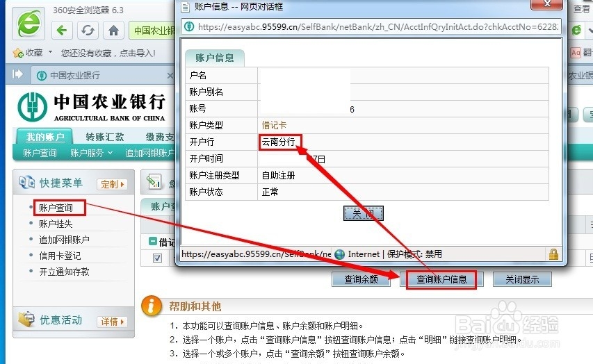Image resolution: width=593 pixels, height=364 pixels.
Task: Click the 账户别名 row label
Action: tap(206, 92)
